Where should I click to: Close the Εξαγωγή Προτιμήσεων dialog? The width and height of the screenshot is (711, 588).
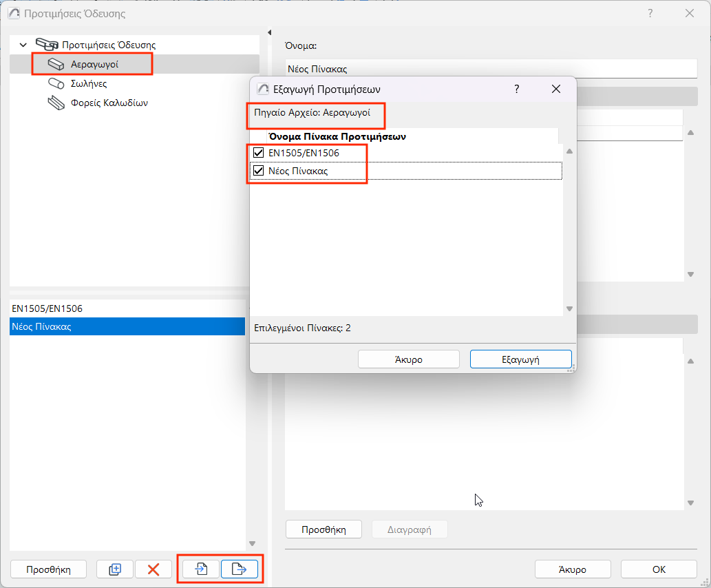tap(556, 89)
